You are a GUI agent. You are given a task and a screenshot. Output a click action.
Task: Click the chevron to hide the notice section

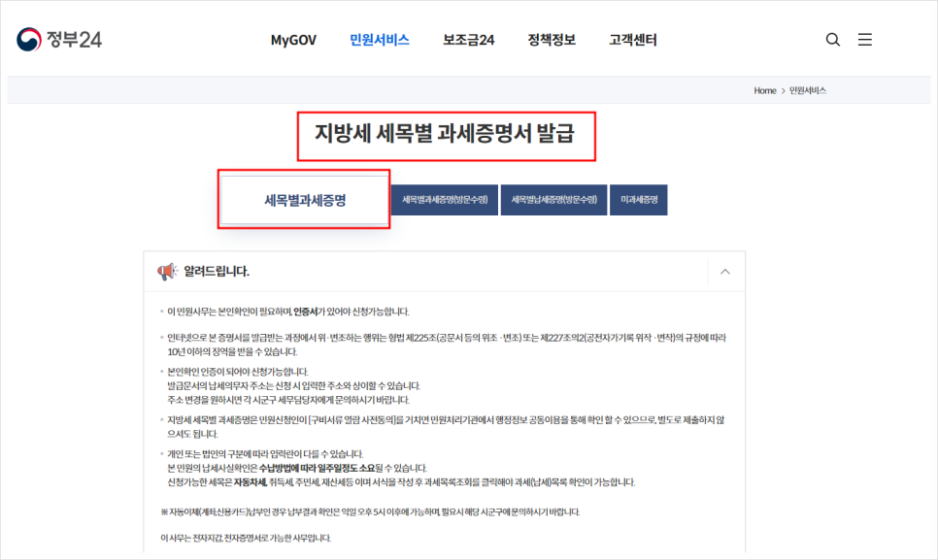tap(724, 272)
